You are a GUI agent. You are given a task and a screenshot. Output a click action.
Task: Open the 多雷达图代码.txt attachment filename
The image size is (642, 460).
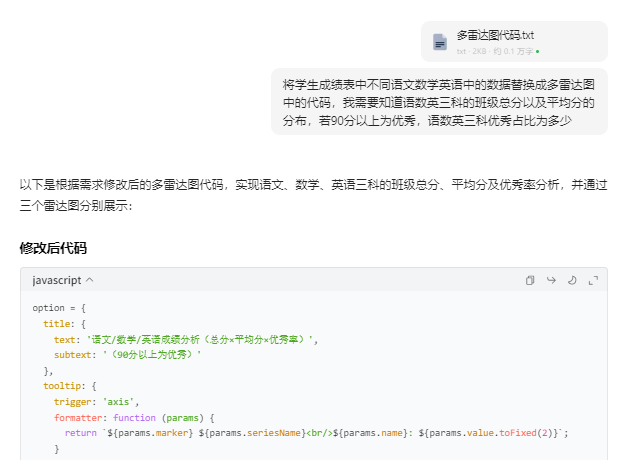(x=495, y=35)
